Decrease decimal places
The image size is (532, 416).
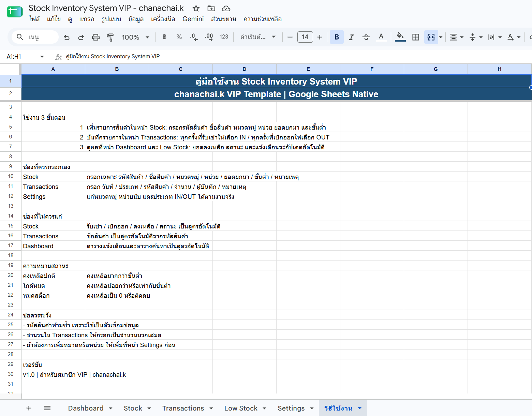click(x=194, y=37)
